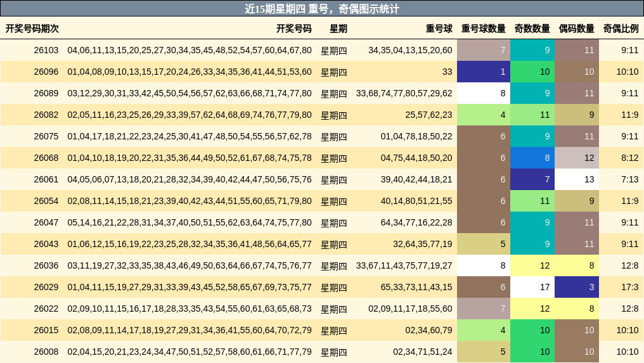Select issue number 26029

point(46,287)
